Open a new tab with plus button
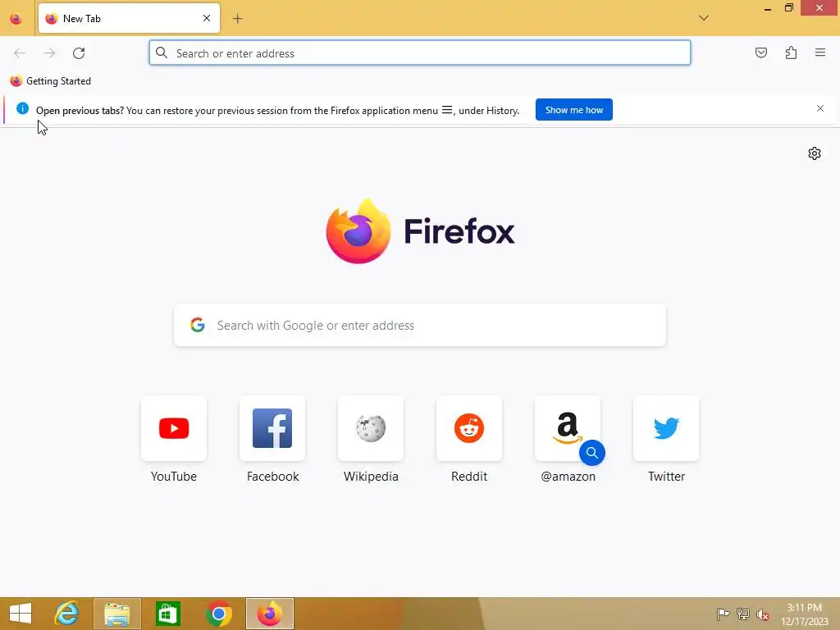Viewport: 840px width, 630px height. pyautogui.click(x=237, y=19)
